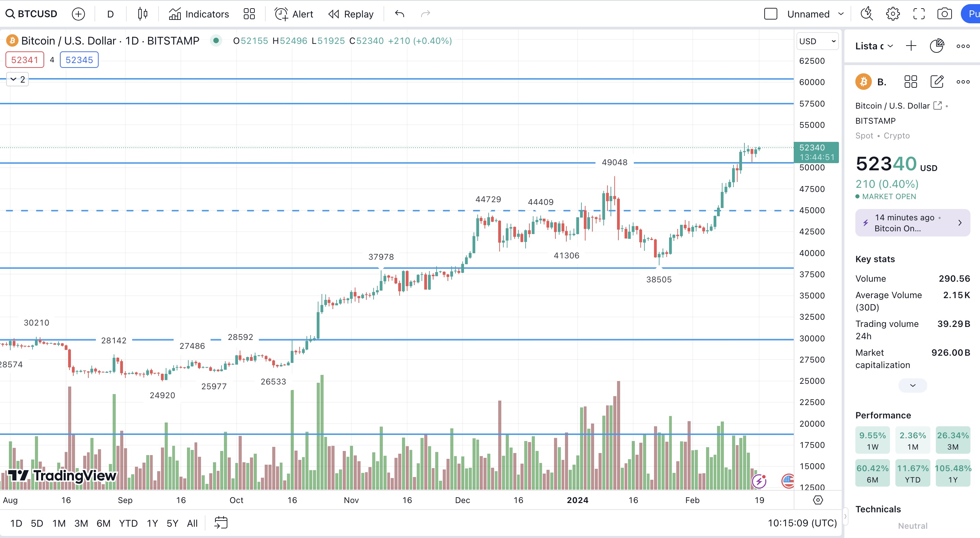Toggle the green market status dot
The width and height of the screenshot is (980, 538).
216,40
